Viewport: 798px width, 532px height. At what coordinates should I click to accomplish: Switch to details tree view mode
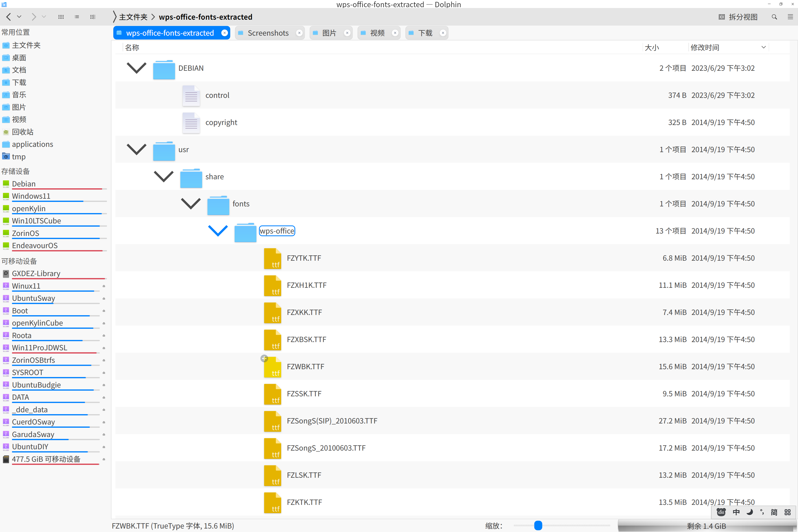(93, 16)
